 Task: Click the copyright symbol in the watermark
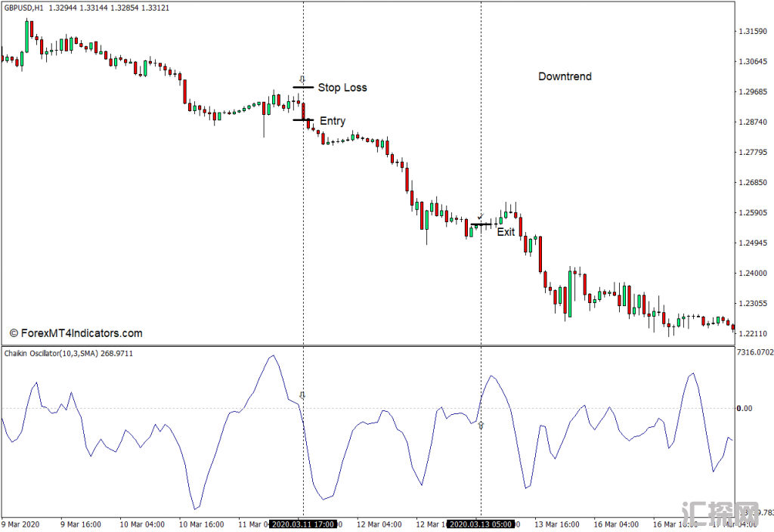(x=14, y=333)
